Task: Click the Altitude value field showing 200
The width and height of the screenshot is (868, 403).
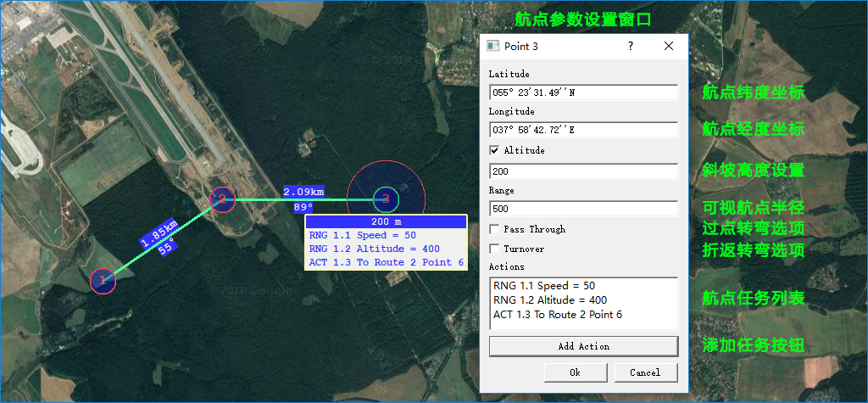Action: click(x=583, y=171)
